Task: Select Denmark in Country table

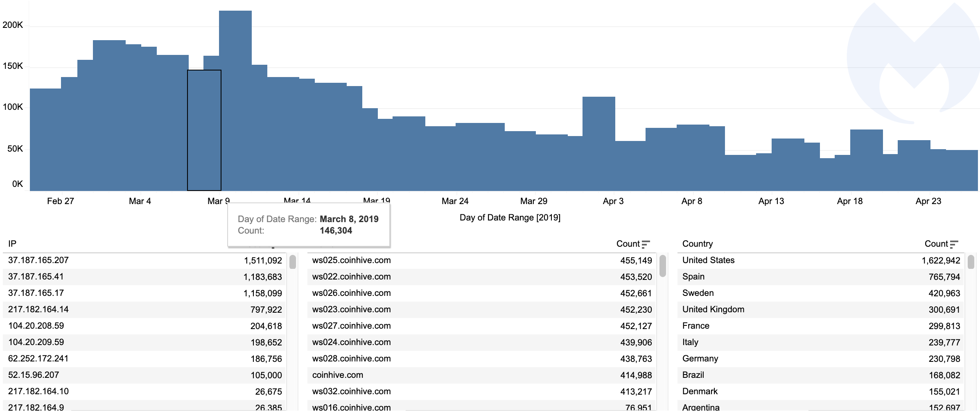Action: click(x=700, y=391)
